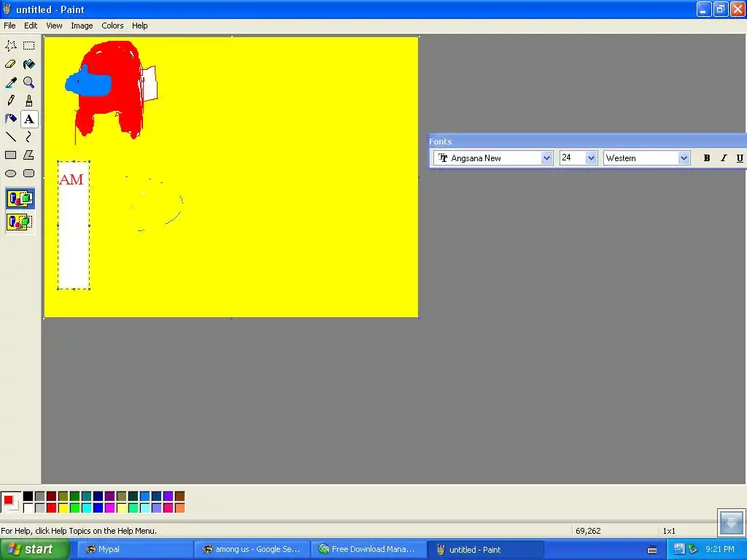
Task: Click the Windows start button
Action: coord(34,550)
